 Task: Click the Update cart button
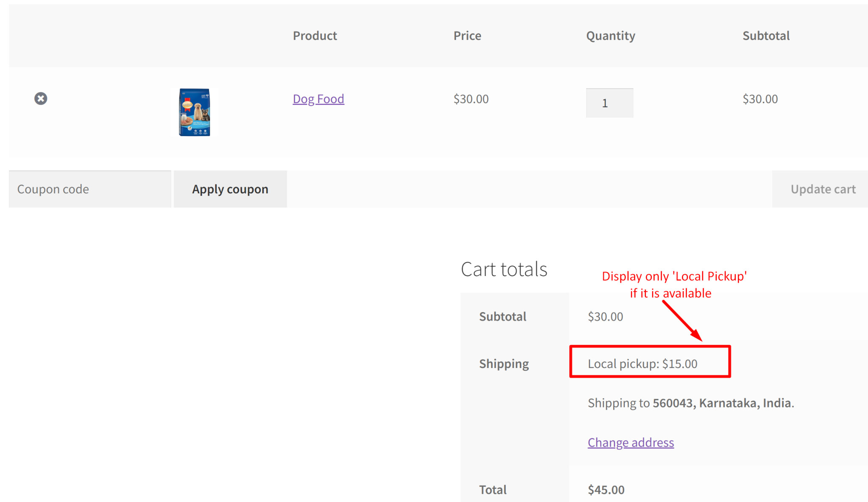point(823,189)
